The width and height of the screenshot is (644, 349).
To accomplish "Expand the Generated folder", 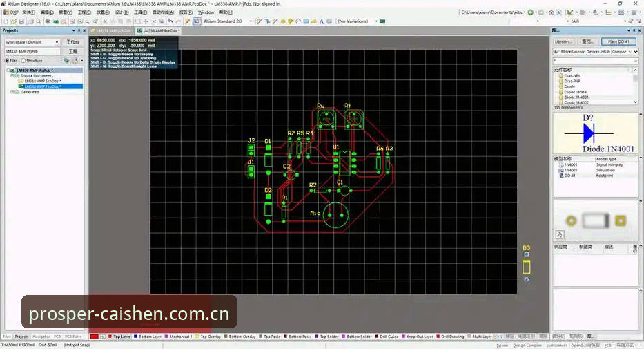I will (12, 92).
